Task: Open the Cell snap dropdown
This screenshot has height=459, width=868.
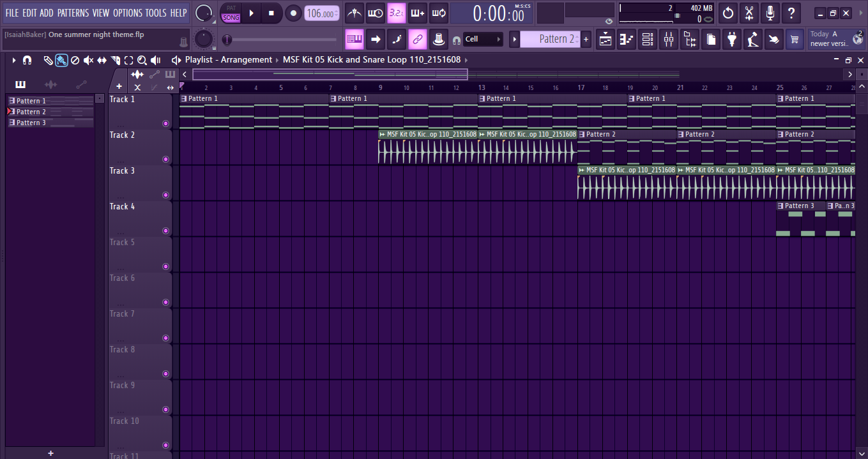Action: coord(483,40)
